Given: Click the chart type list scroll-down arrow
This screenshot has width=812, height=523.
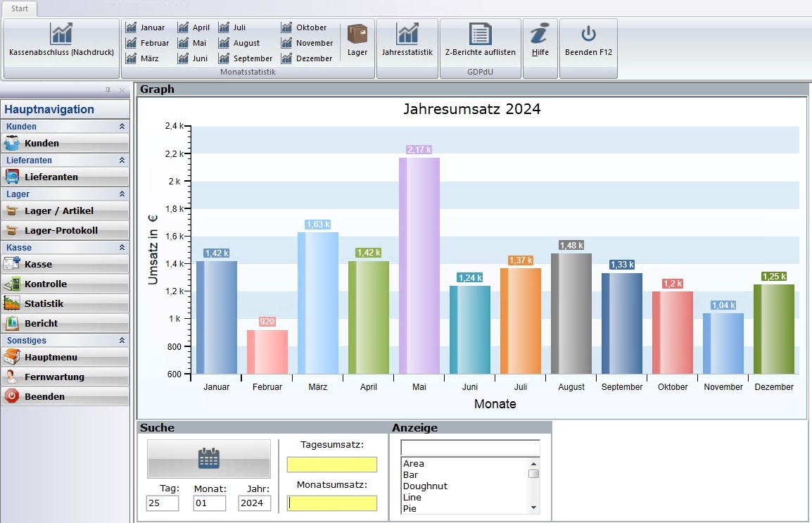Looking at the screenshot, I should pyautogui.click(x=533, y=508).
